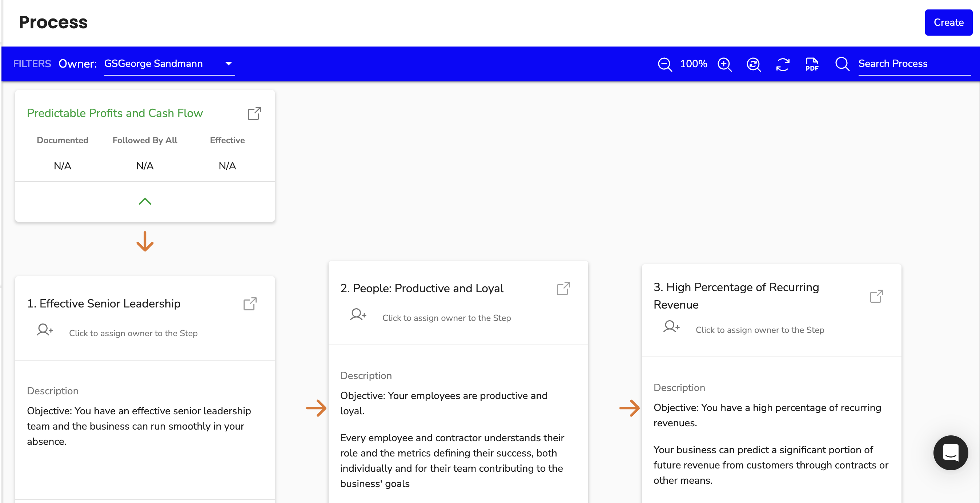980x503 pixels.
Task: Zoom in the process view
Action: (x=724, y=64)
